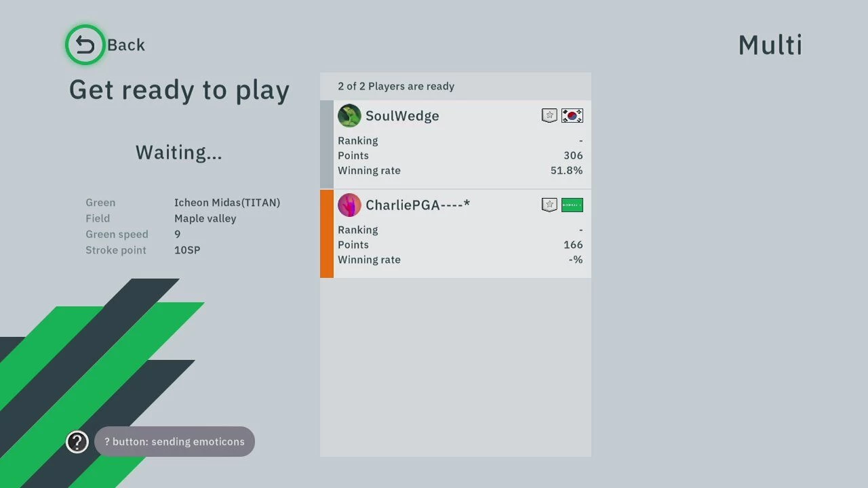Click the South Korea flag icon
This screenshot has height=488, width=868.
[x=572, y=116]
